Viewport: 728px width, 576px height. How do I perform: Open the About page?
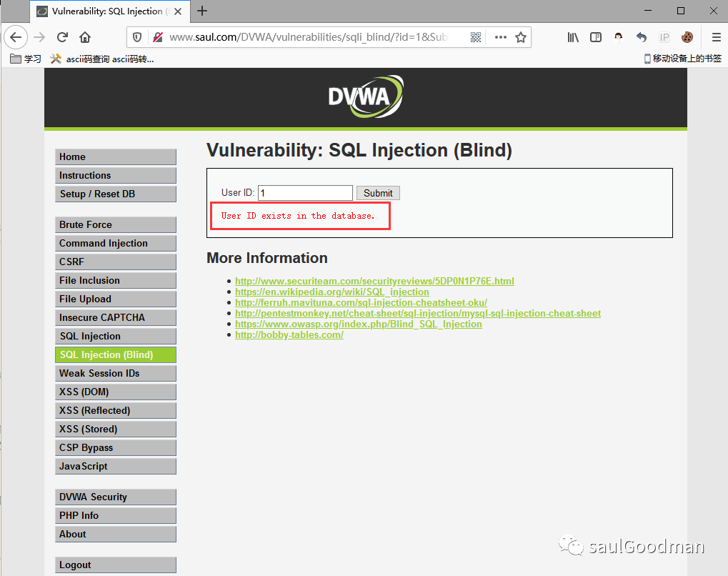coord(116,534)
